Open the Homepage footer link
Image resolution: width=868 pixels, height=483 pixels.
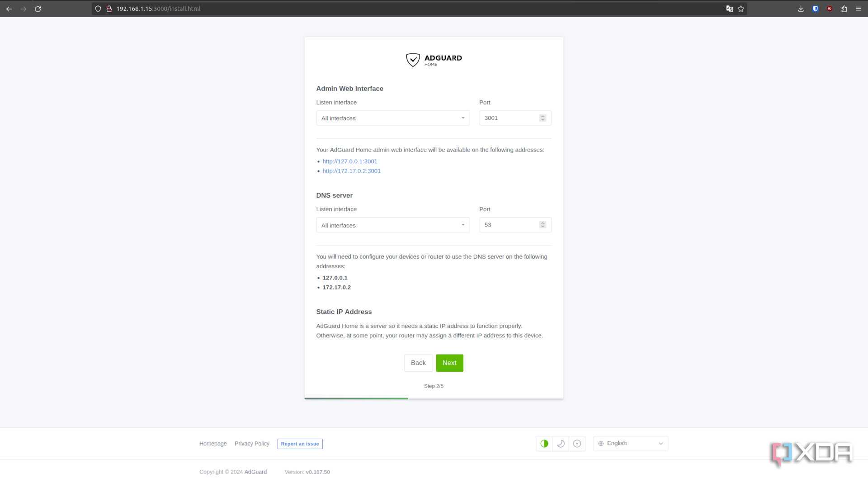point(213,444)
